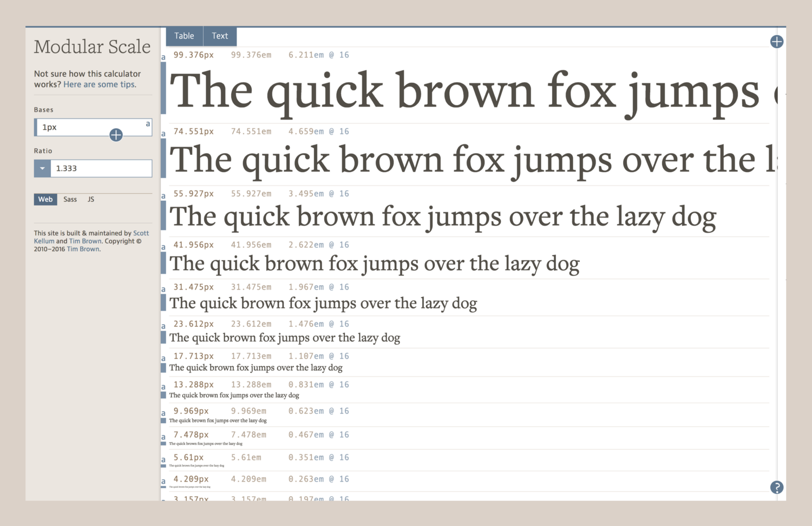Click the 6.211em @ 16 value

[x=319, y=55]
